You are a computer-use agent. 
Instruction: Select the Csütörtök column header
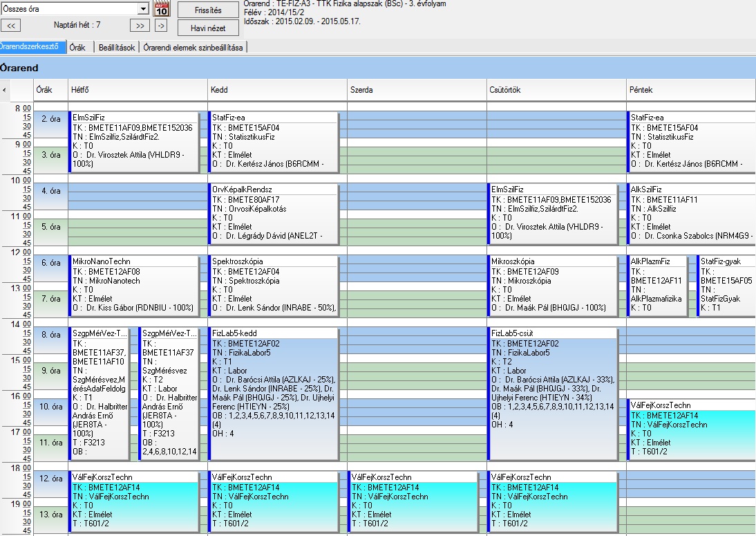pos(556,90)
